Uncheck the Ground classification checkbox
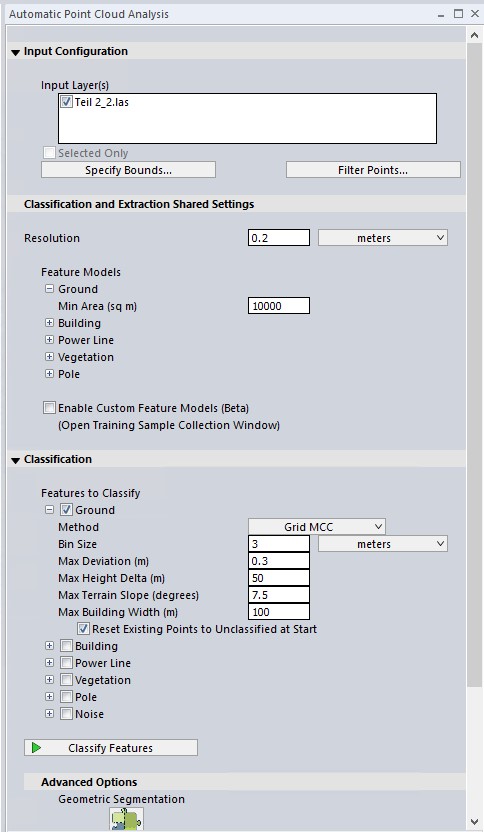484x832 pixels. click(66, 510)
